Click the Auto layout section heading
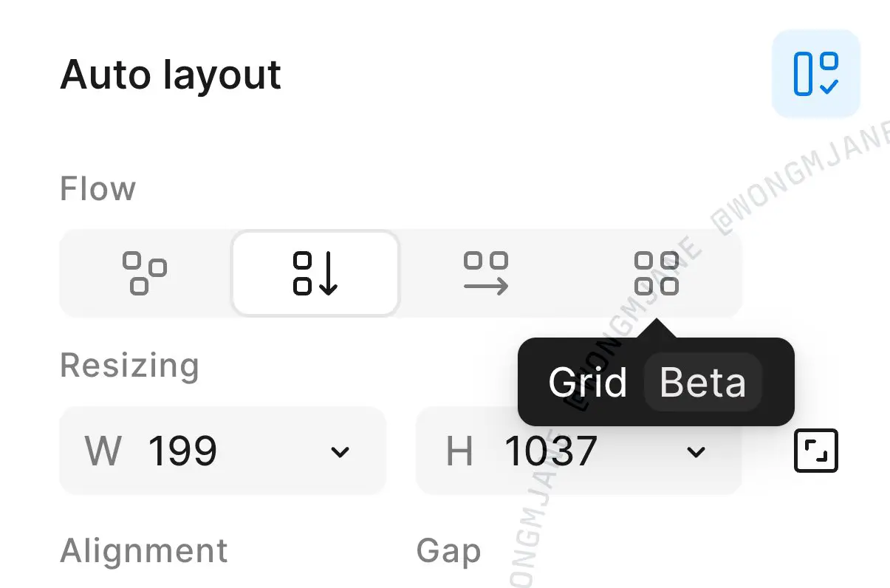 pos(171,75)
